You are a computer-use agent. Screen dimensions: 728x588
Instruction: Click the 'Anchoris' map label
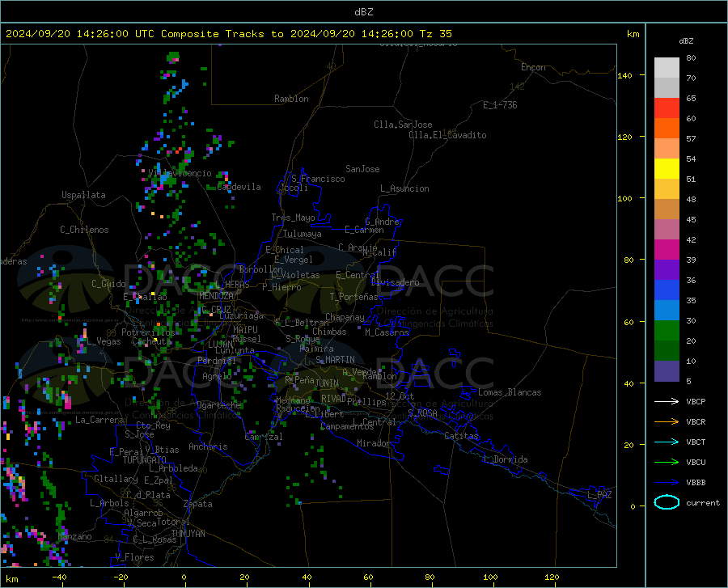(x=208, y=446)
